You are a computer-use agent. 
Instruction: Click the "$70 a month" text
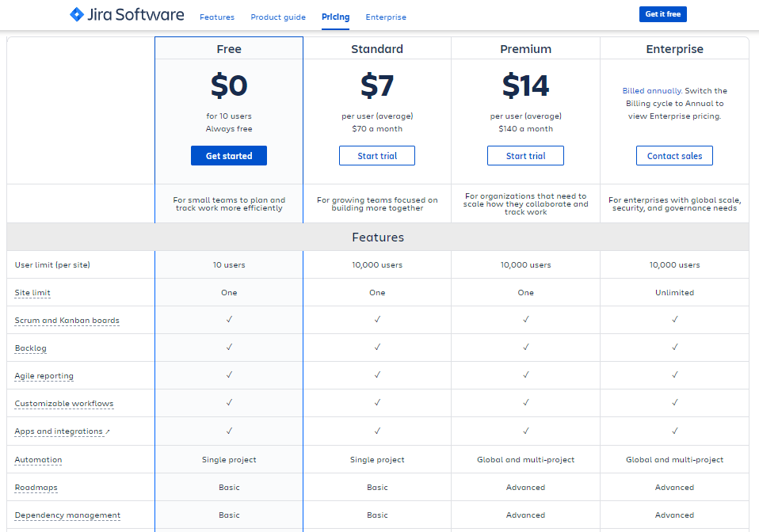coord(377,129)
